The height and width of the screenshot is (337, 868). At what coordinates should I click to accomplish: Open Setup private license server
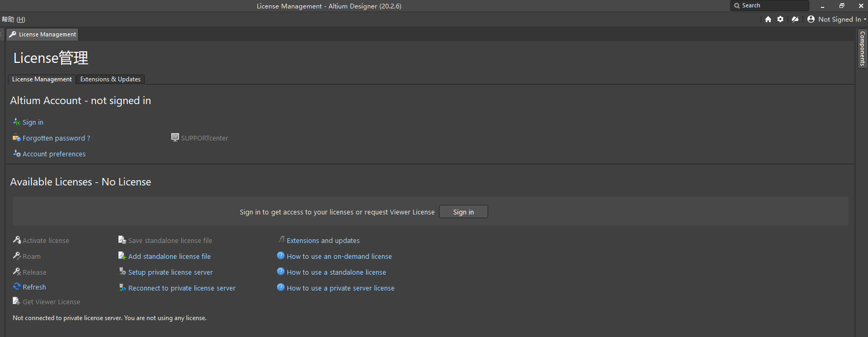[x=171, y=272]
